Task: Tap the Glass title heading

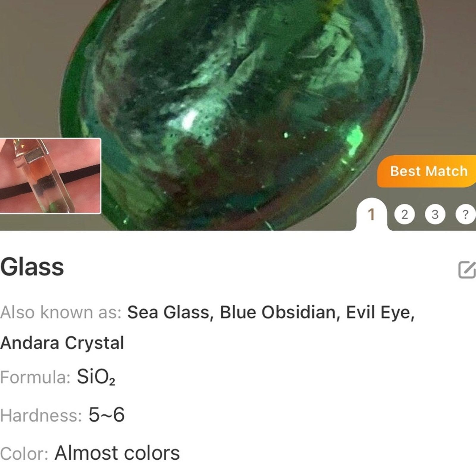Action: [32, 267]
